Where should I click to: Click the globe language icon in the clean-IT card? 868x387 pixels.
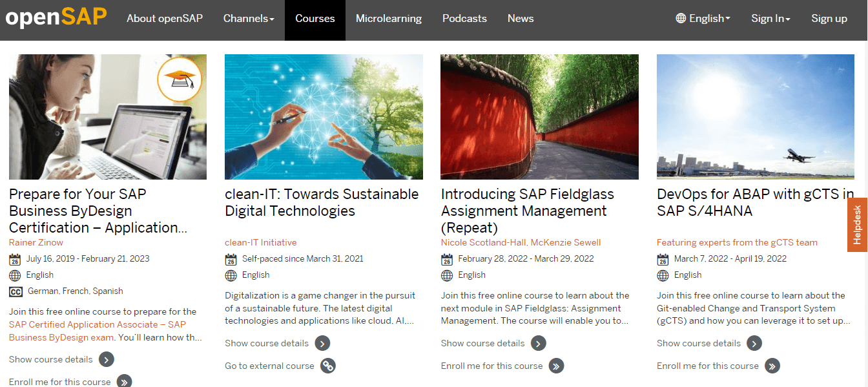coord(231,275)
